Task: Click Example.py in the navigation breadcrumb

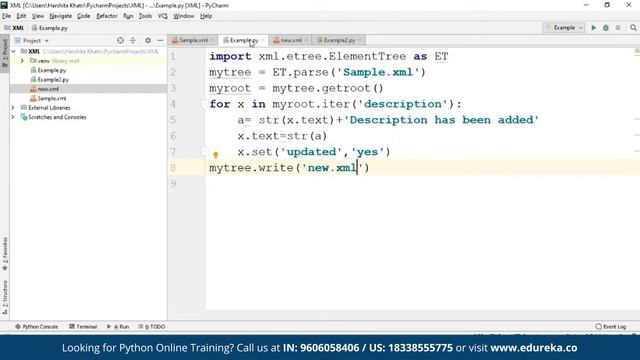Action: pyautogui.click(x=49, y=28)
